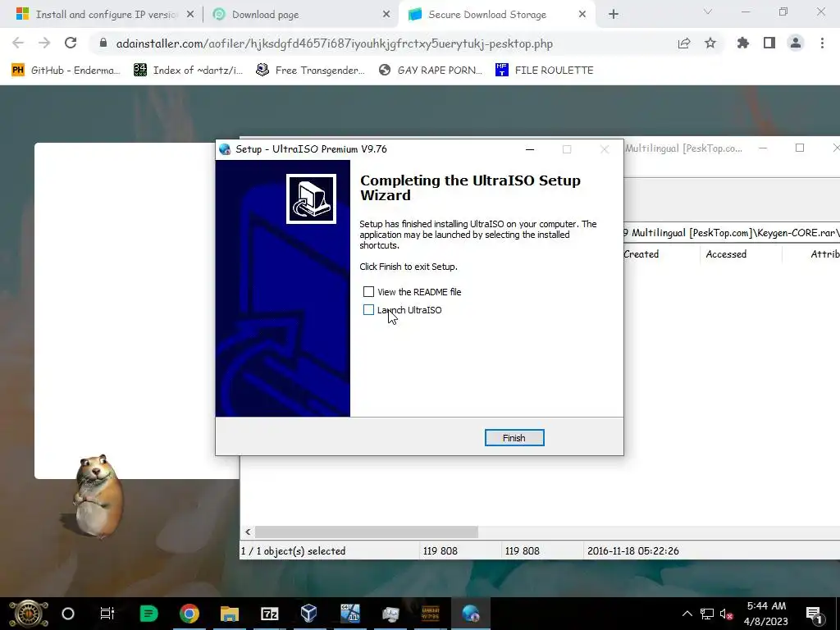Open the clock showing 5:44 AM
840x630 pixels.
[766, 614]
